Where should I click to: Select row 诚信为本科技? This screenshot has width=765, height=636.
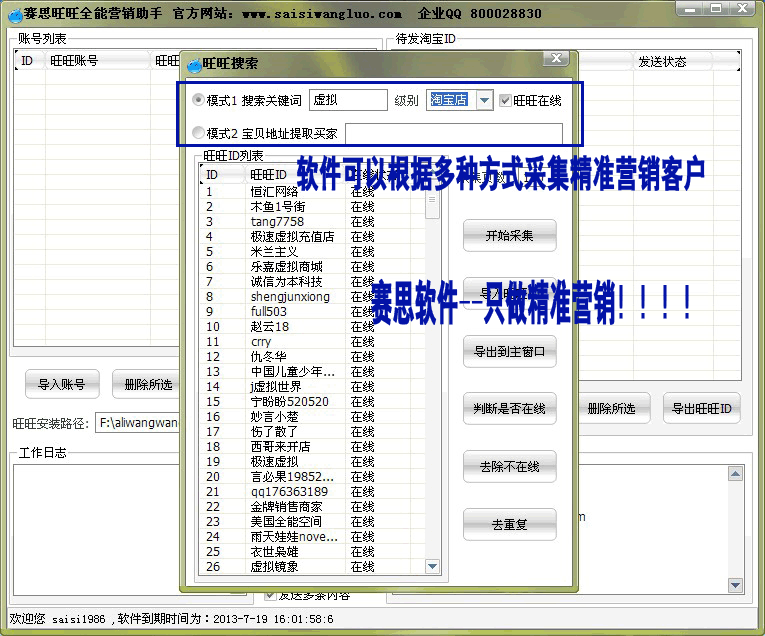(312, 282)
